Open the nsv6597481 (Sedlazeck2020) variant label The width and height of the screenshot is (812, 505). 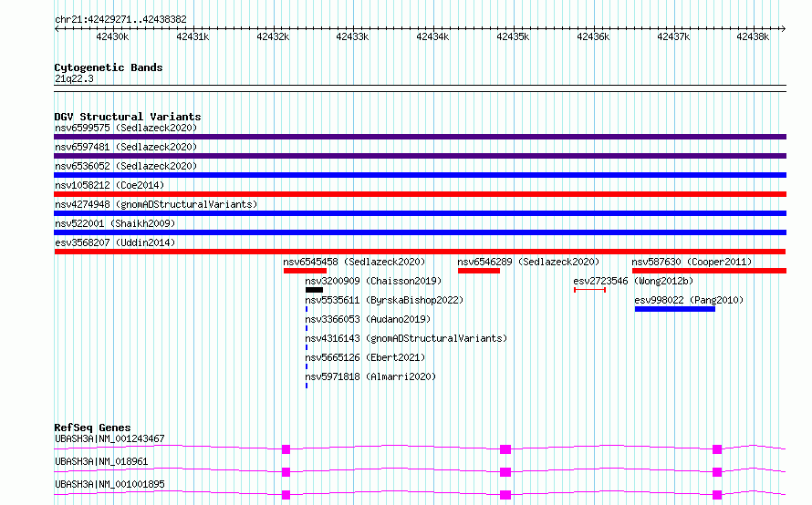(126, 147)
